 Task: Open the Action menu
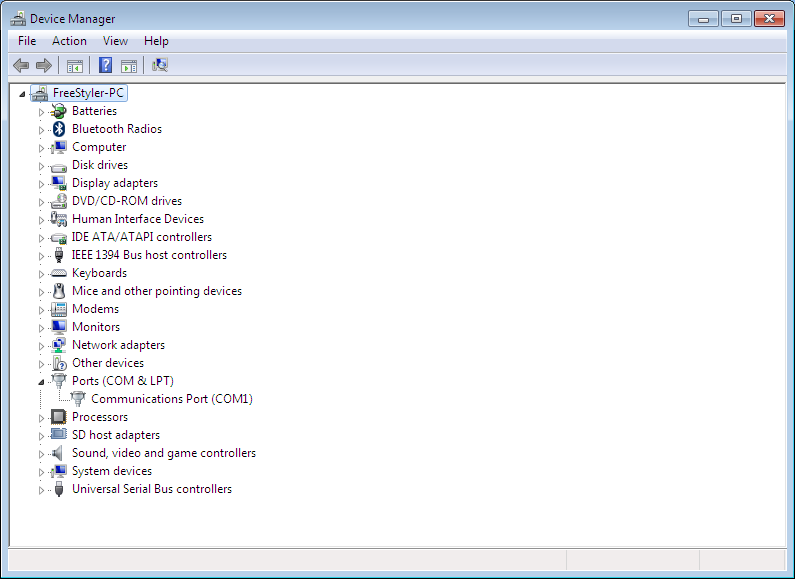click(69, 41)
